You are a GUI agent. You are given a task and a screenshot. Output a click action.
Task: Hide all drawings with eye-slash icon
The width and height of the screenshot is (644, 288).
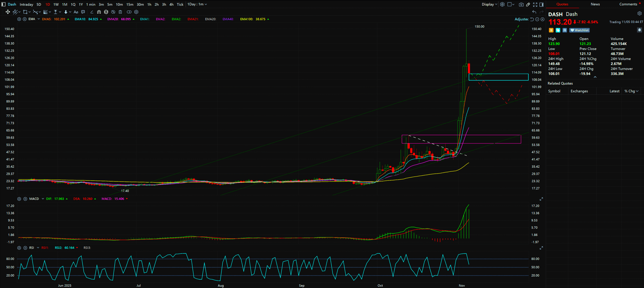[x=113, y=12]
